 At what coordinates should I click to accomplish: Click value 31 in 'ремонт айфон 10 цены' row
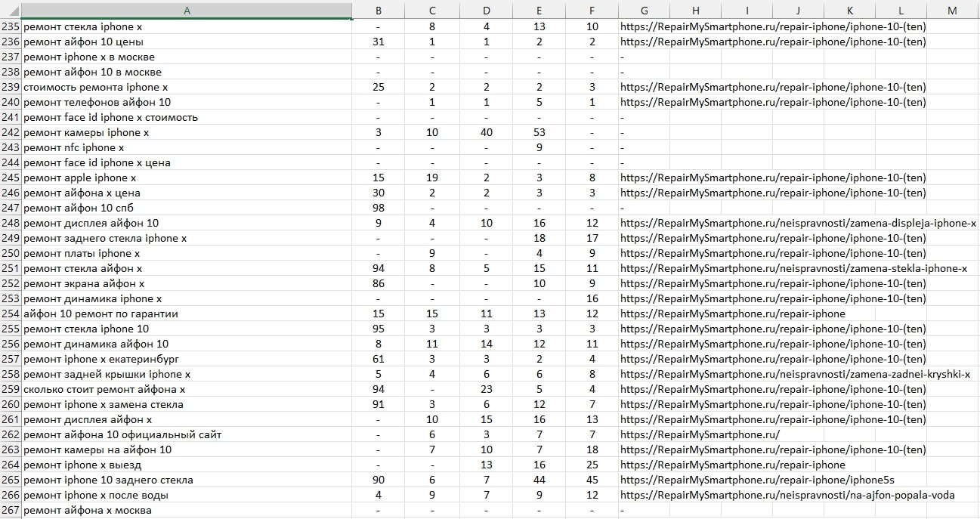(x=379, y=42)
